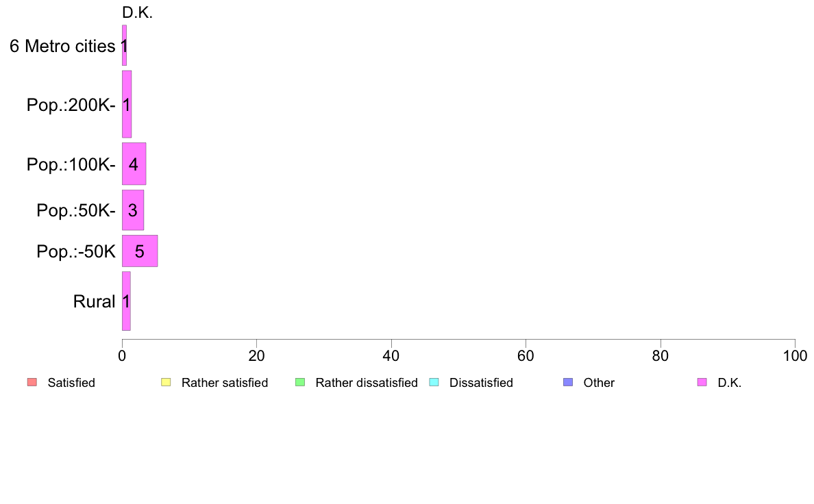Click the Dissatisfied legend text
Image resolution: width=814 pixels, height=504 pixels.
pos(481,383)
